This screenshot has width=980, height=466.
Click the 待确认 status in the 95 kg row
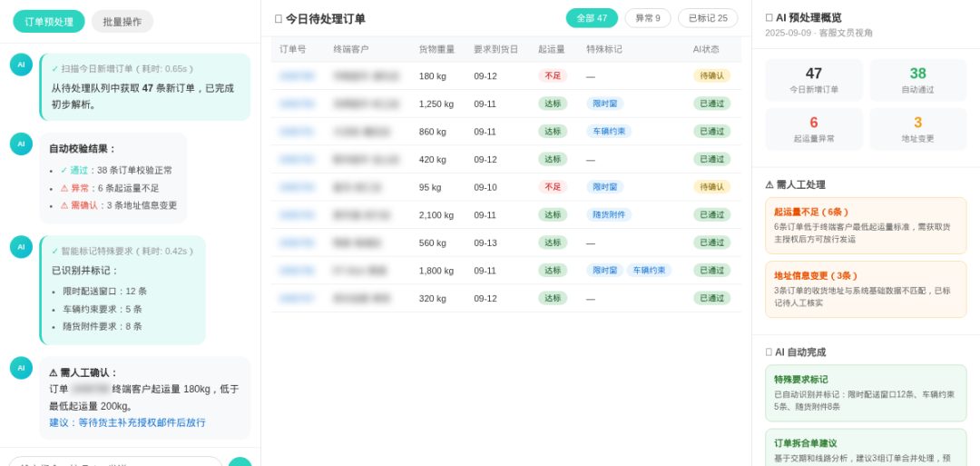pyautogui.click(x=712, y=187)
